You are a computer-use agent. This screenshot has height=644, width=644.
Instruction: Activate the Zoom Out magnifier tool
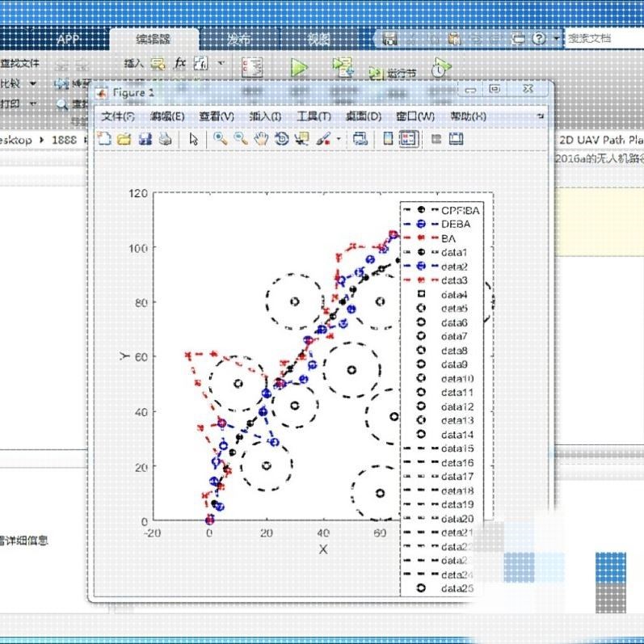(x=241, y=139)
